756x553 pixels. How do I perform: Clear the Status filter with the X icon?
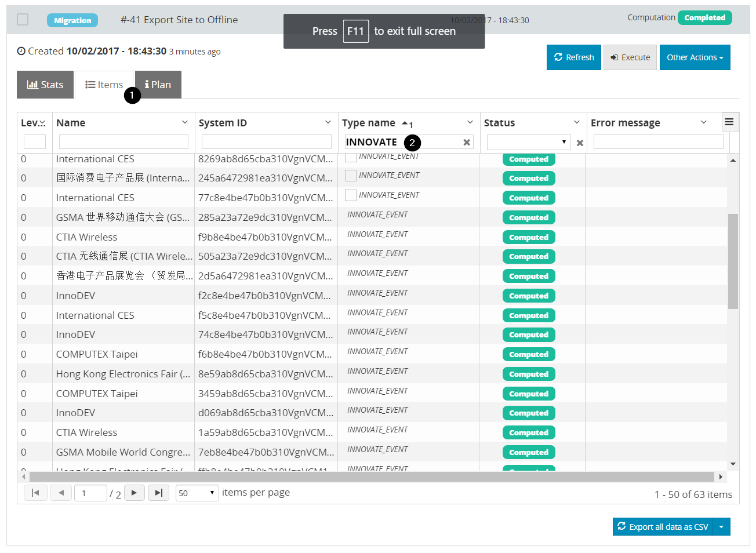(x=580, y=143)
